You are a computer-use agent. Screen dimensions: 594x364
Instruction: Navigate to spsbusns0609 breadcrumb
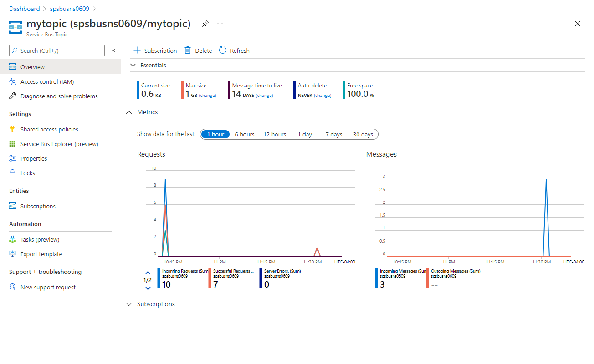tap(70, 9)
